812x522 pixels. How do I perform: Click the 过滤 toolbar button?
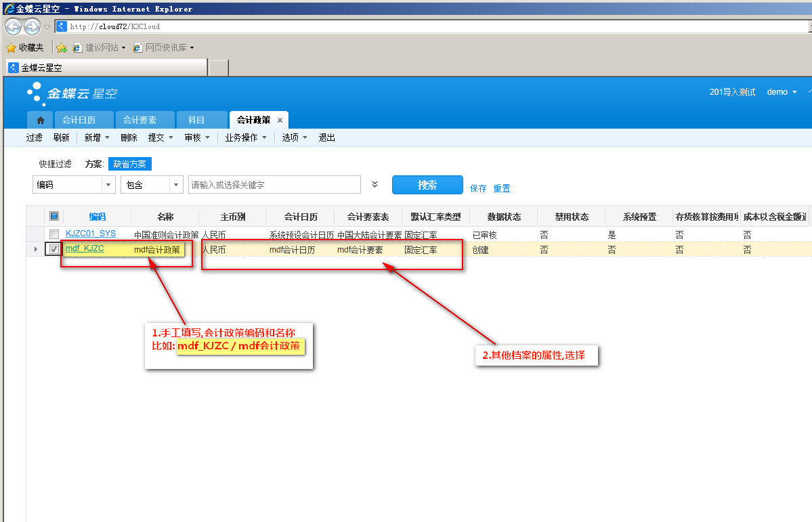[34, 137]
